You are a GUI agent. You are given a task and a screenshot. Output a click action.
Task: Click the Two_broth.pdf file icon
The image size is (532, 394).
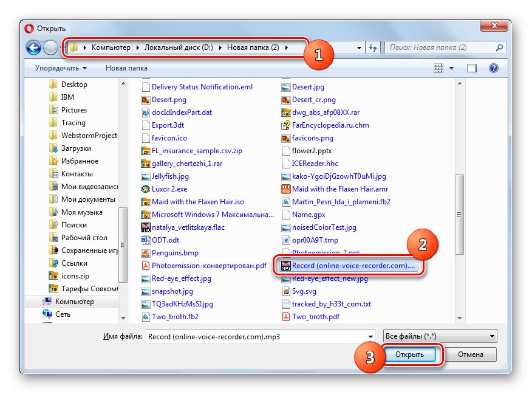coord(286,317)
